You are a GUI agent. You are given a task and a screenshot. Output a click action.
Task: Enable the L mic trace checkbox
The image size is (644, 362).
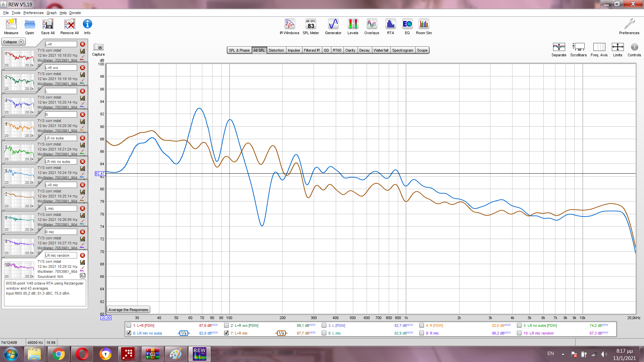pyautogui.click(x=324, y=333)
